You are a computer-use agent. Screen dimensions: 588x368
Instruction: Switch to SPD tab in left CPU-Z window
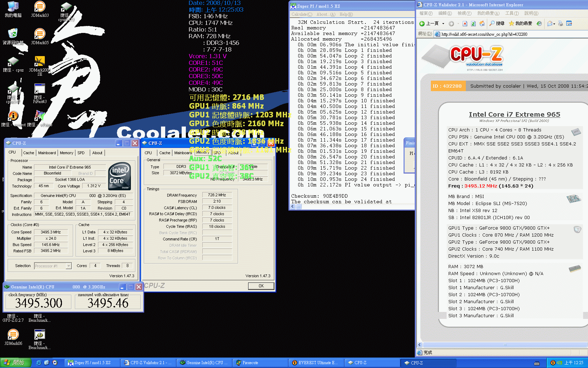coord(81,153)
